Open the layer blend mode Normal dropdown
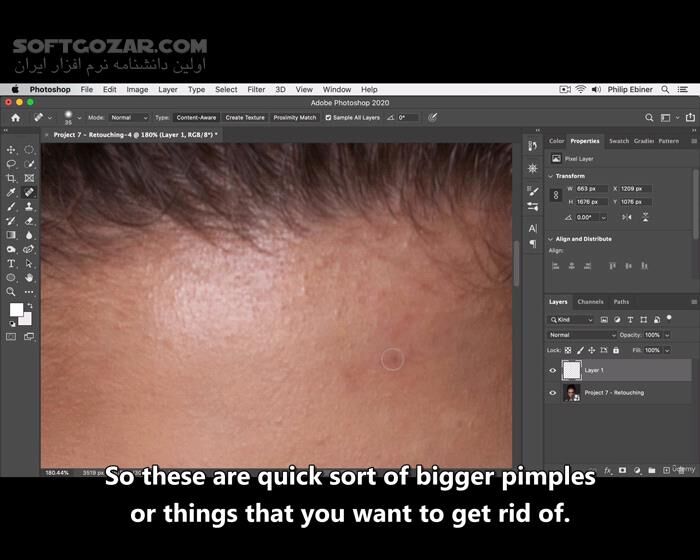Image resolution: width=700 pixels, height=560 pixels. click(570, 335)
